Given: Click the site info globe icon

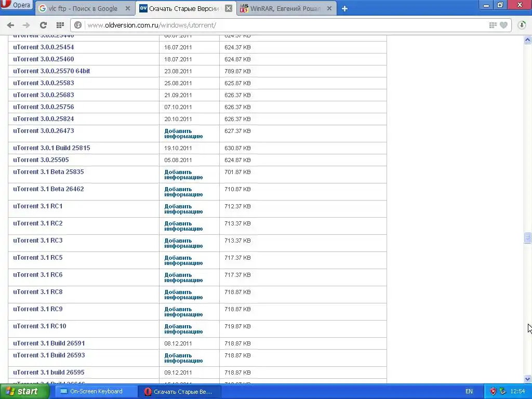Looking at the screenshot, I should click(x=78, y=25).
